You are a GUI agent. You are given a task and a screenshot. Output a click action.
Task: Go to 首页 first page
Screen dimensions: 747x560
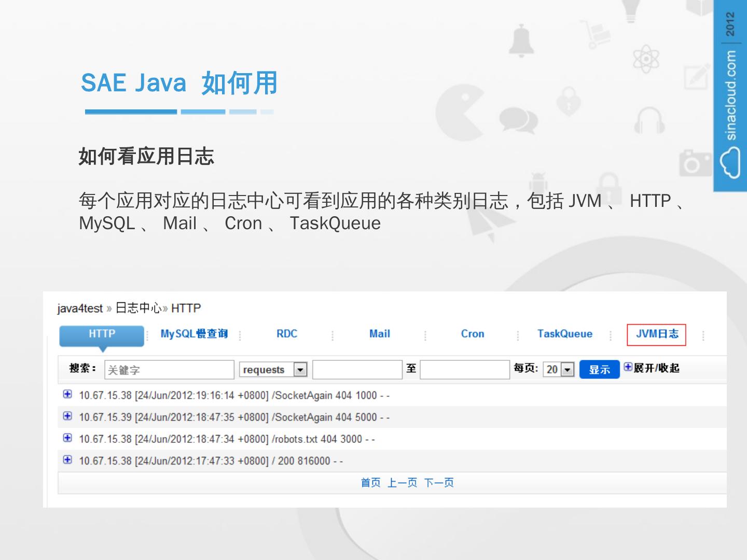coord(370,483)
